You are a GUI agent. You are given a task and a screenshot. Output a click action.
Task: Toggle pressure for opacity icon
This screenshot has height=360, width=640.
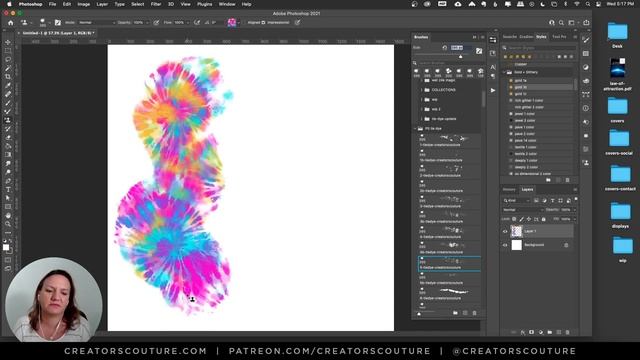point(156,22)
